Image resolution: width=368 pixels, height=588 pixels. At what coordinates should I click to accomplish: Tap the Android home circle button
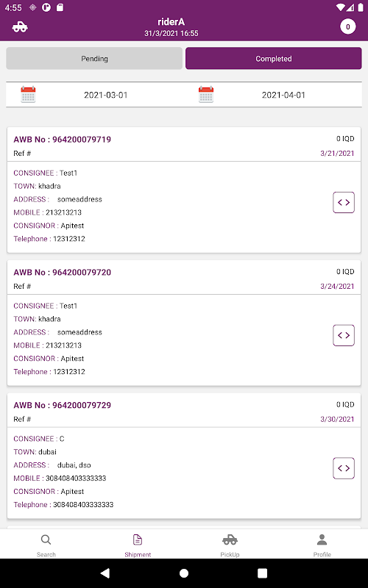click(184, 573)
